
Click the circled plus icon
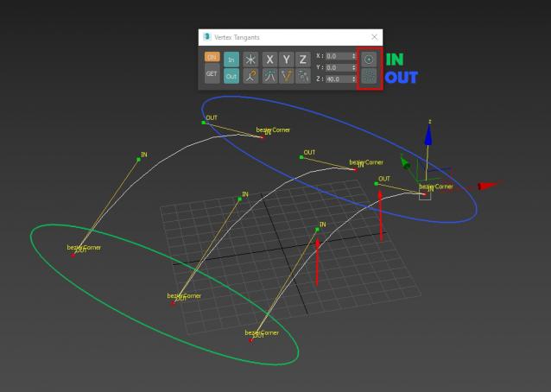tap(369, 60)
